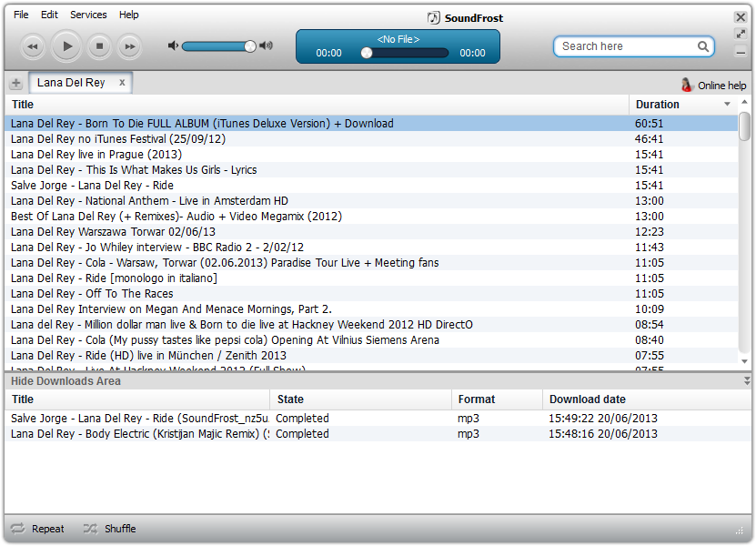
Task: Open the Edit menu
Action: tap(49, 15)
